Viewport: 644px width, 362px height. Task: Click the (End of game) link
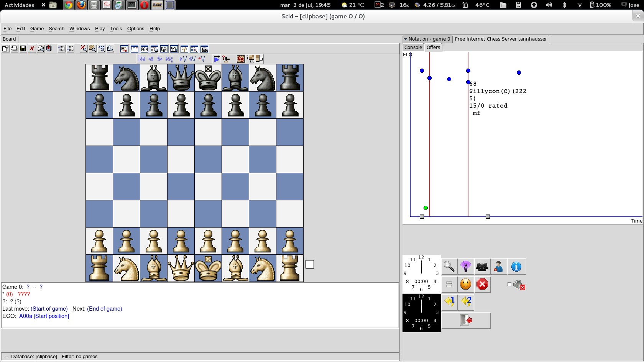pyautogui.click(x=105, y=309)
